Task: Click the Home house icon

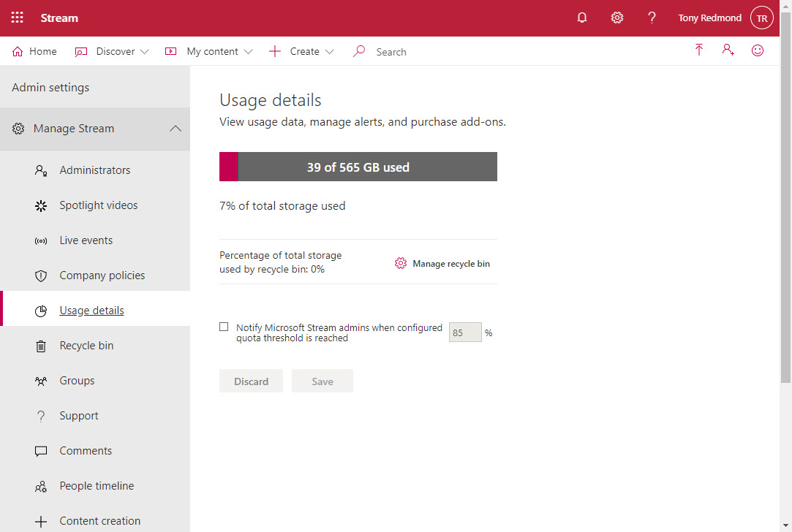Action: tap(18, 51)
